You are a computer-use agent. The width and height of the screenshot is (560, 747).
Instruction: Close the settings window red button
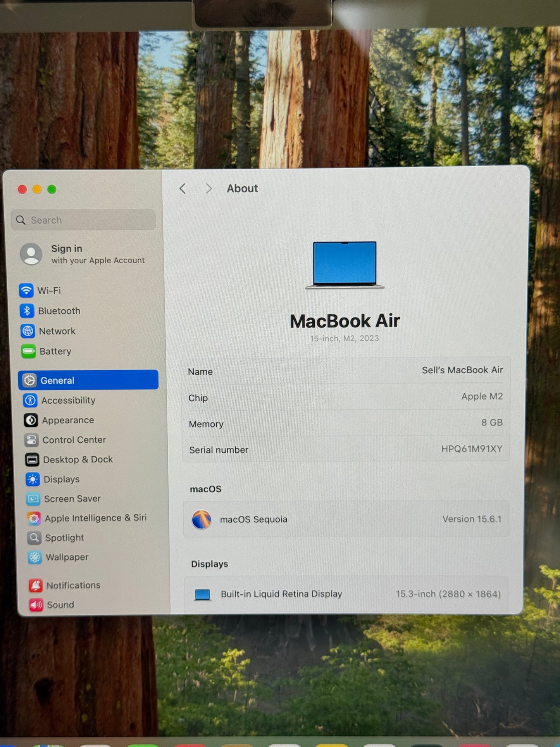pos(22,189)
